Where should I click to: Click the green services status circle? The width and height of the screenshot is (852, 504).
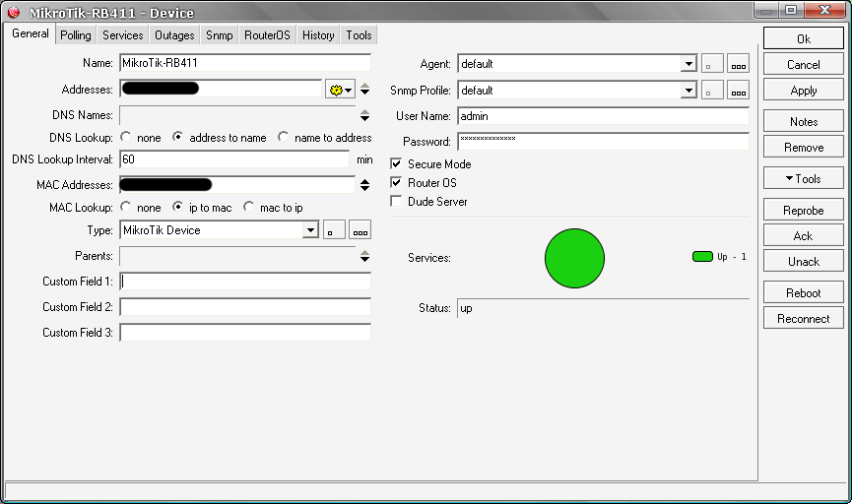(574, 259)
